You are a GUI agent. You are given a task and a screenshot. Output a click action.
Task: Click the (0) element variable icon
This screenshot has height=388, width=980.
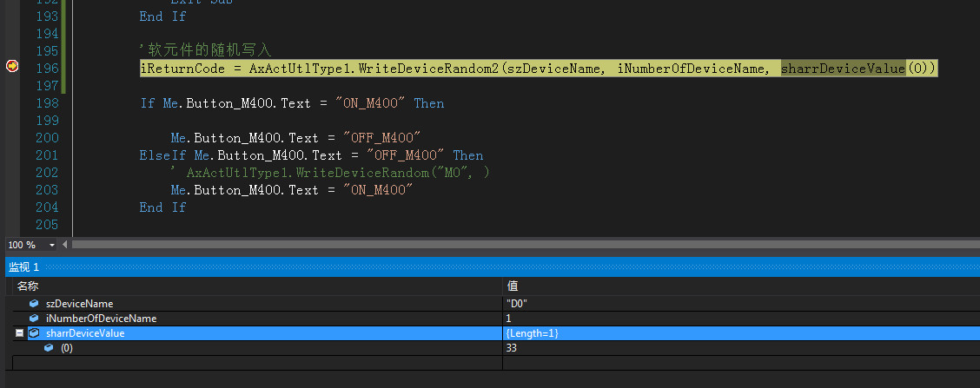click(49, 348)
